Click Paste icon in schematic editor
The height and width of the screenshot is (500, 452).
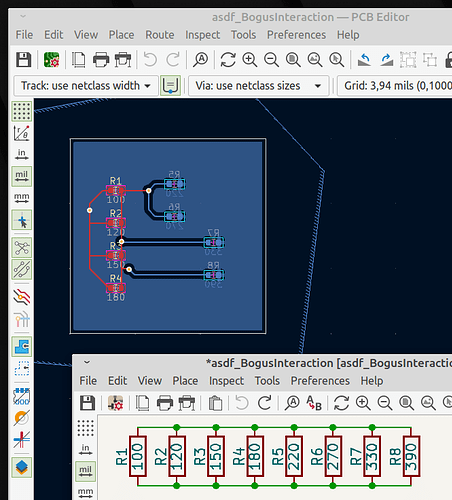[215, 403]
